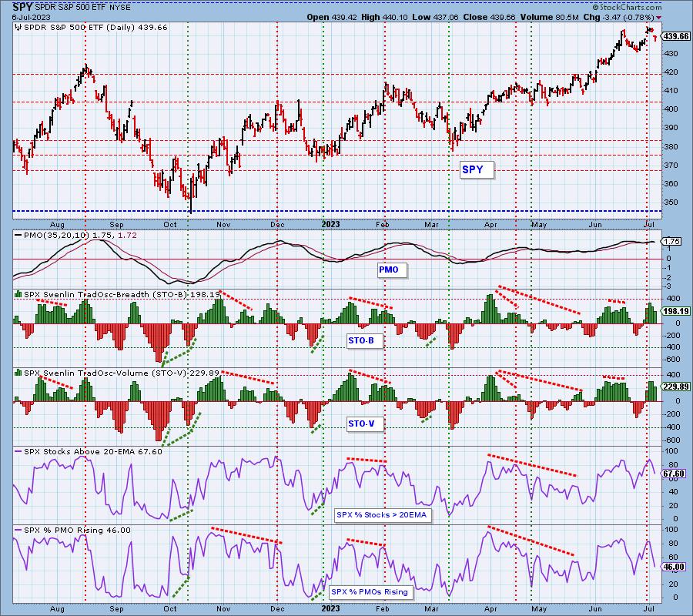Click the candlestick icon before SPDR S&P 500 ETF (Daily)
Viewport: 693px width, 616px height.
pos(18,28)
